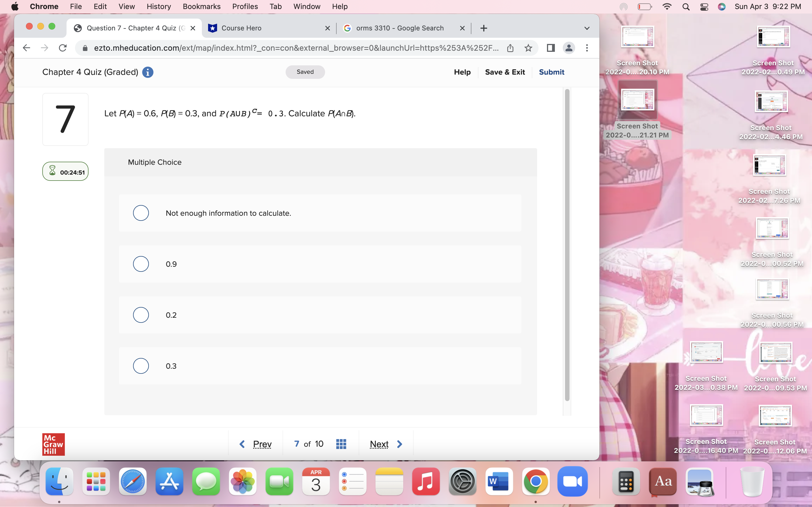
Task: Open the Music app from the Dock
Action: coord(425,482)
